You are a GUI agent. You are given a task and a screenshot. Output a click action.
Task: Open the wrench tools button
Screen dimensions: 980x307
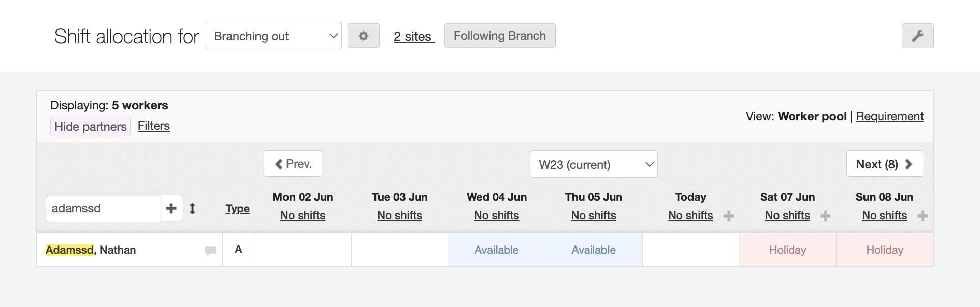917,36
